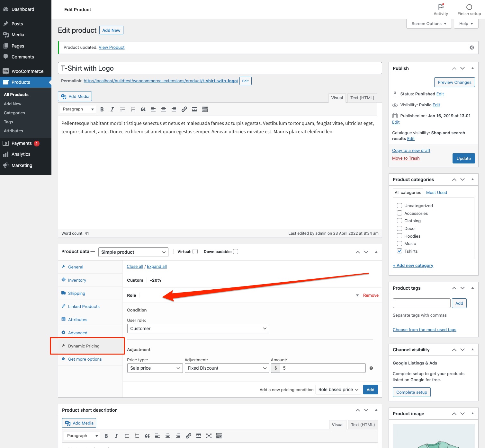This screenshot has width=485, height=448.
Task: Insert bulleted list in main editor
Action: tap(122, 109)
